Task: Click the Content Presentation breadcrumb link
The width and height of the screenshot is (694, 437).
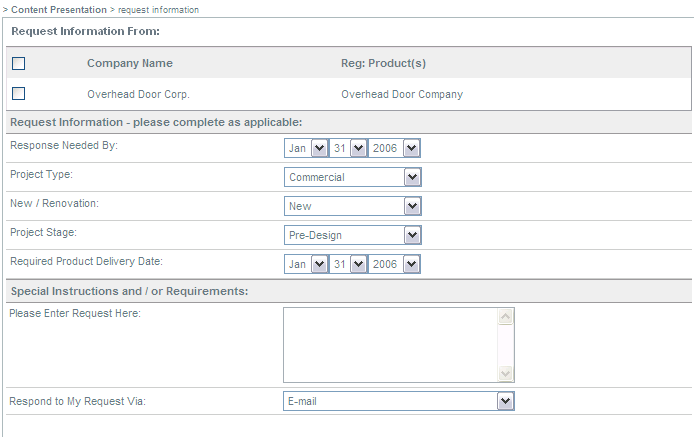Action: [x=58, y=9]
